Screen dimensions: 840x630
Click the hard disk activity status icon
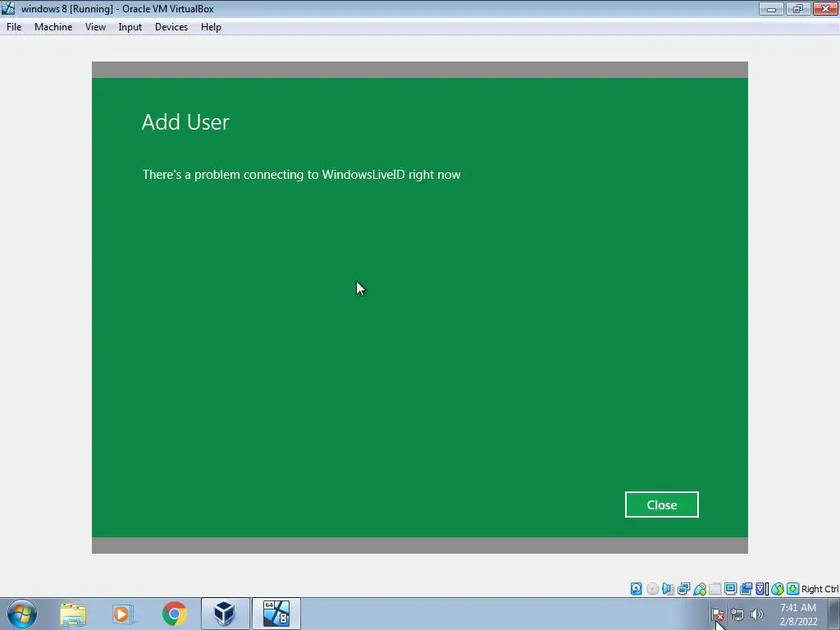(636, 589)
